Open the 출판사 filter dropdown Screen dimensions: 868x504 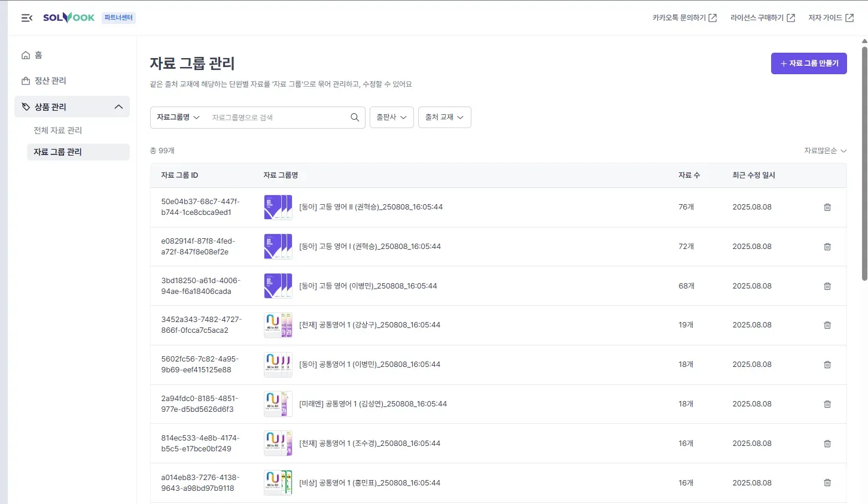(x=392, y=117)
